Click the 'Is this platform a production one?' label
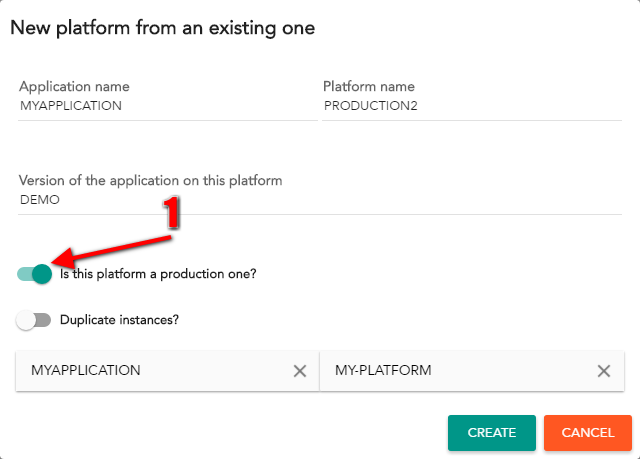640x459 pixels. tap(158, 274)
